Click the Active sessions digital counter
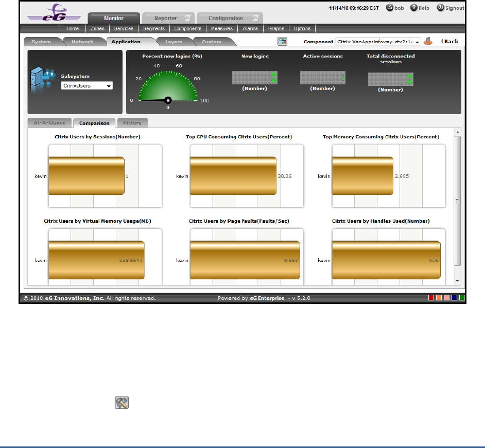 coord(323,78)
